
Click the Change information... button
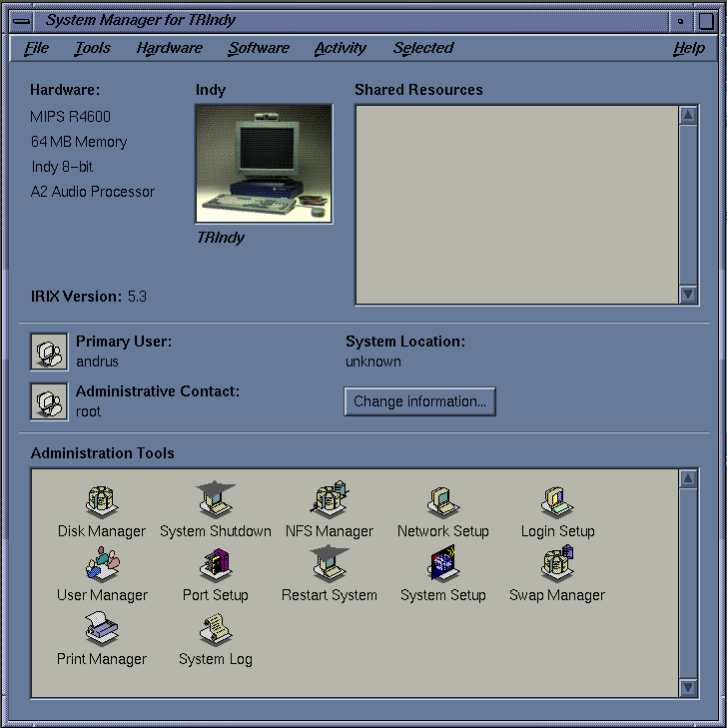(419, 401)
